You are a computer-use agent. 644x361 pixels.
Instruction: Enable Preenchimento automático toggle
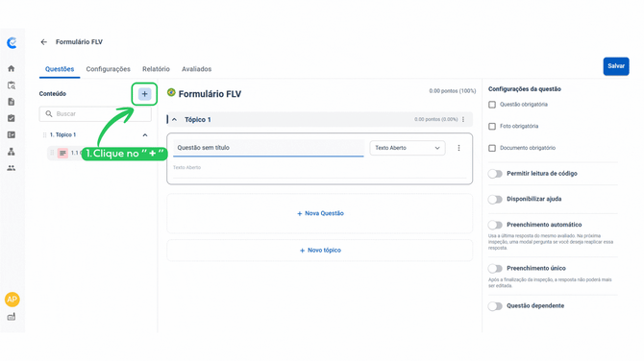[x=495, y=225]
